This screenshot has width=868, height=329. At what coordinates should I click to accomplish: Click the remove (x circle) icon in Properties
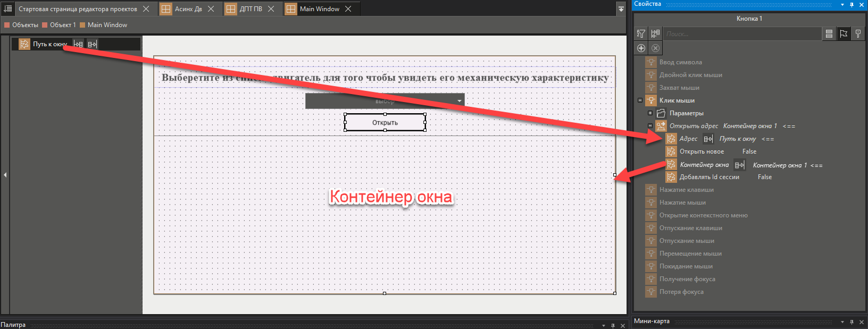(x=655, y=48)
